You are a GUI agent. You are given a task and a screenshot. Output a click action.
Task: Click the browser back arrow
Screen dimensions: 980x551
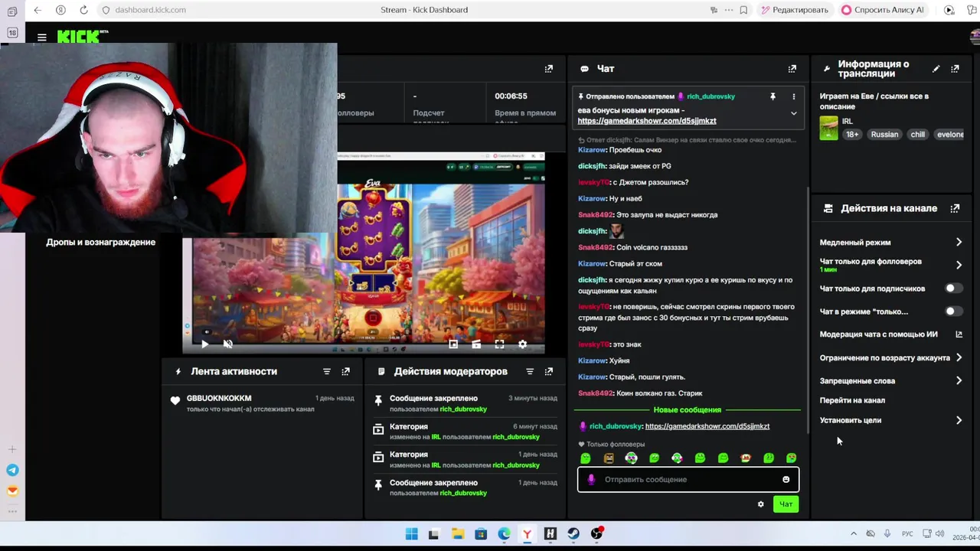(x=38, y=10)
